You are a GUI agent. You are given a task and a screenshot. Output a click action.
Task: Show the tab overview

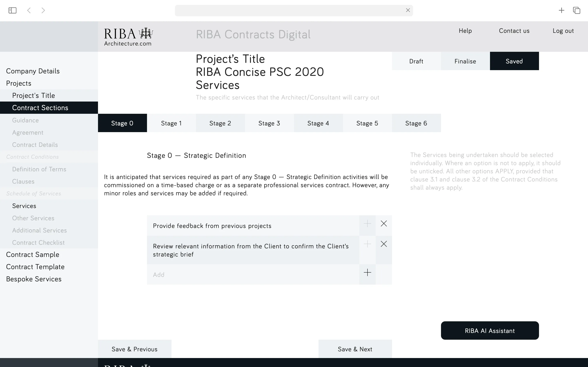(577, 10)
